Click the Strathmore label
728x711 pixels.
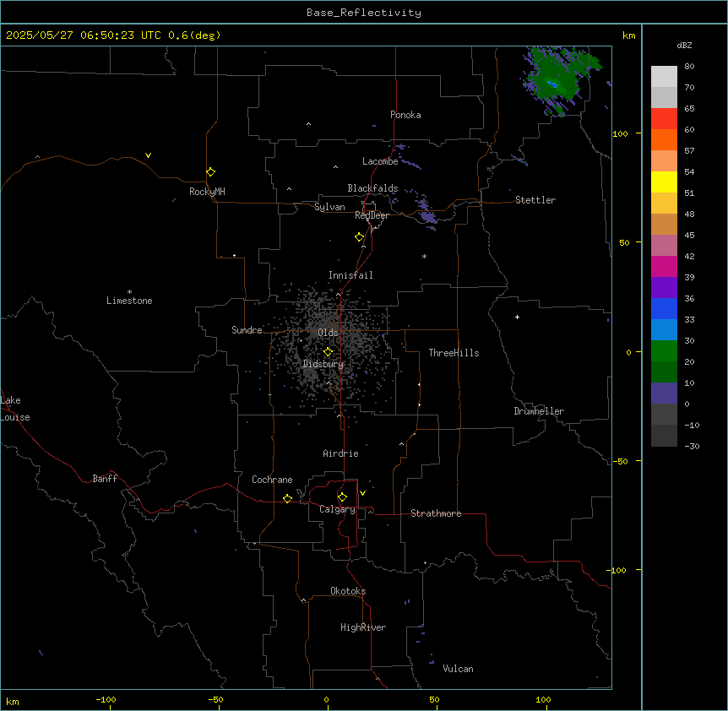[436, 513]
